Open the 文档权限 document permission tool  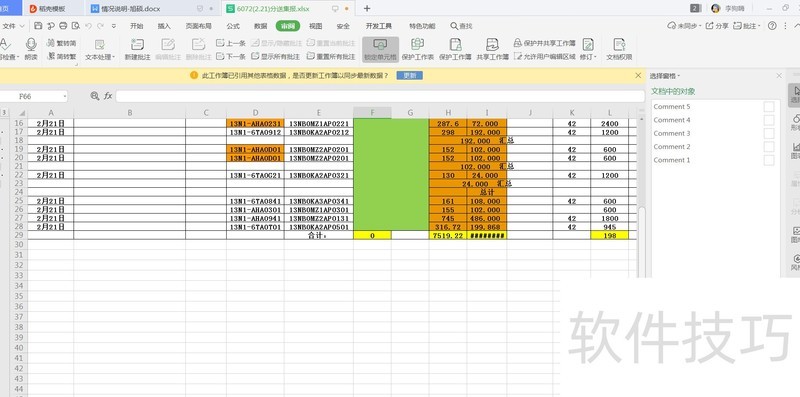coord(619,44)
